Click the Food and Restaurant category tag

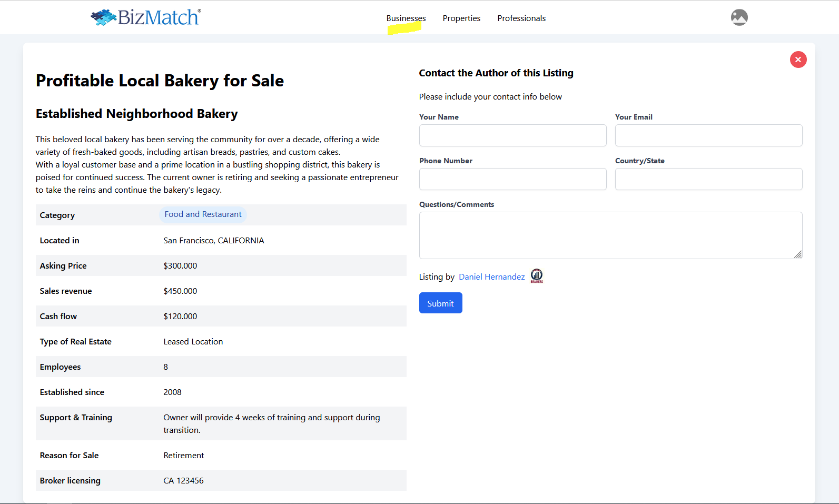(x=203, y=214)
